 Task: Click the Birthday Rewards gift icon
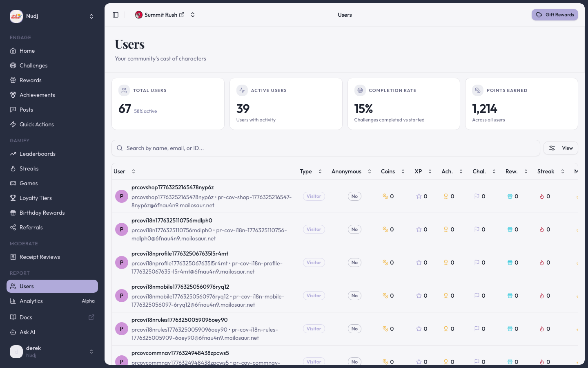pyautogui.click(x=13, y=213)
